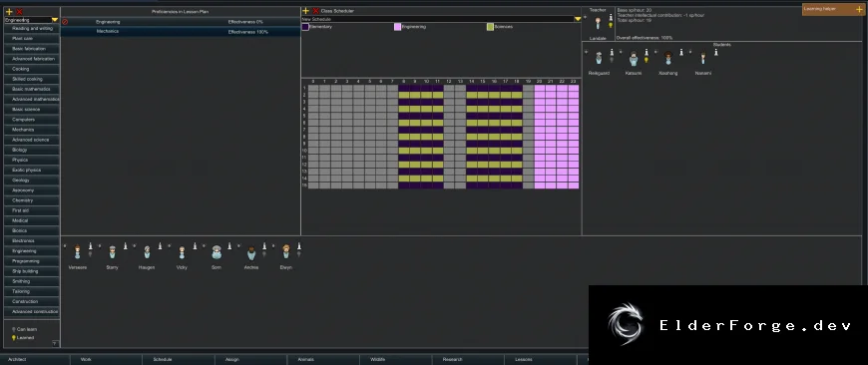Select colonist Som portrait
The width and height of the screenshot is (868, 365).
(x=217, y=252)
